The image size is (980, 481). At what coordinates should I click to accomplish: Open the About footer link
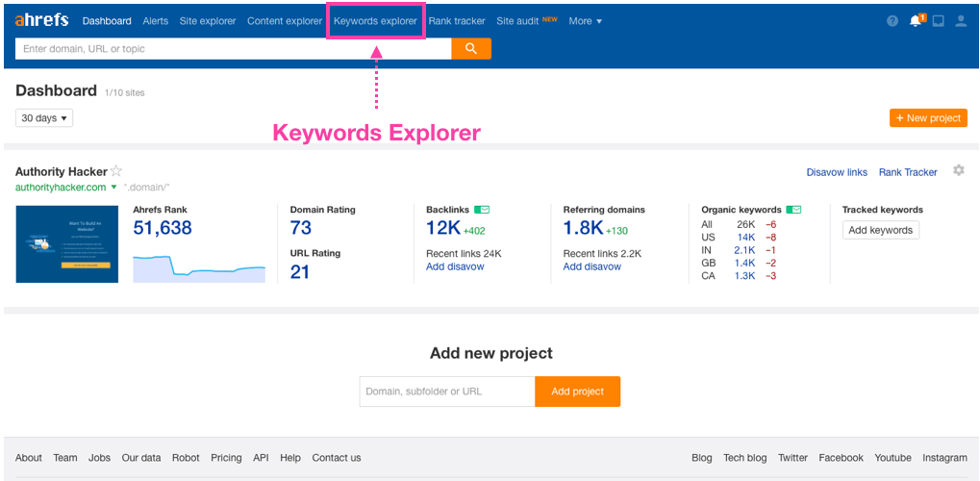(29, 458)
